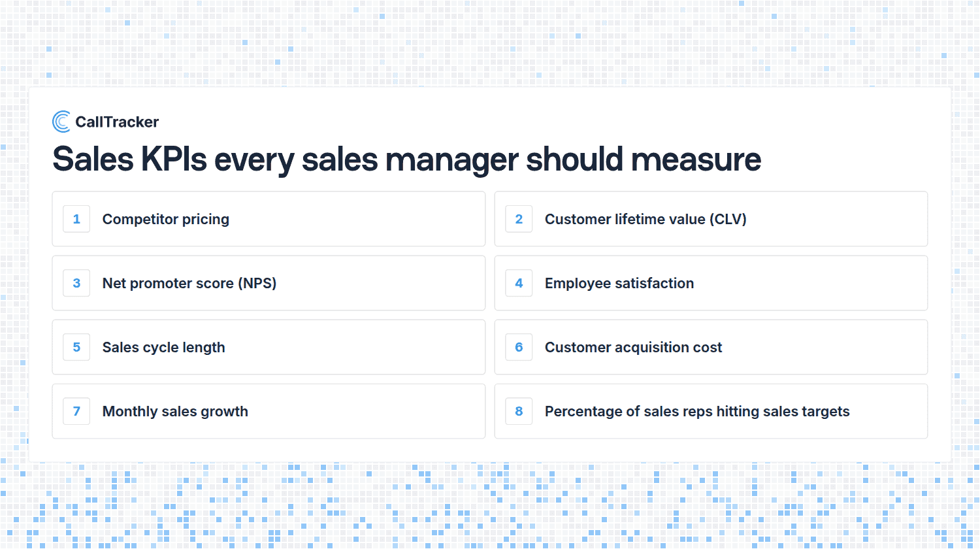
Task: Click 'Monthly sales growth' text
Action: [175, 412]
